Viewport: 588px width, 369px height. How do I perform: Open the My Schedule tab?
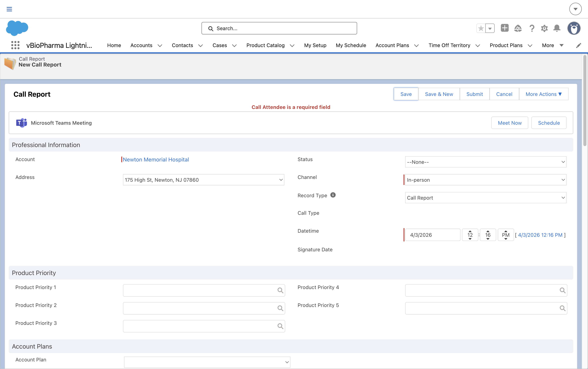click(351, 45)
